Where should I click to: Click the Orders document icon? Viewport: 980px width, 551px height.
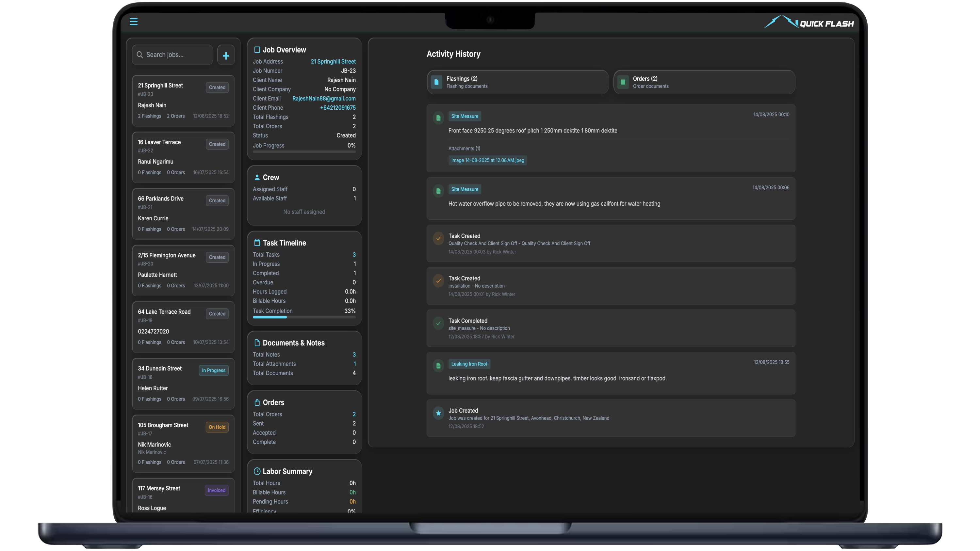623,82
